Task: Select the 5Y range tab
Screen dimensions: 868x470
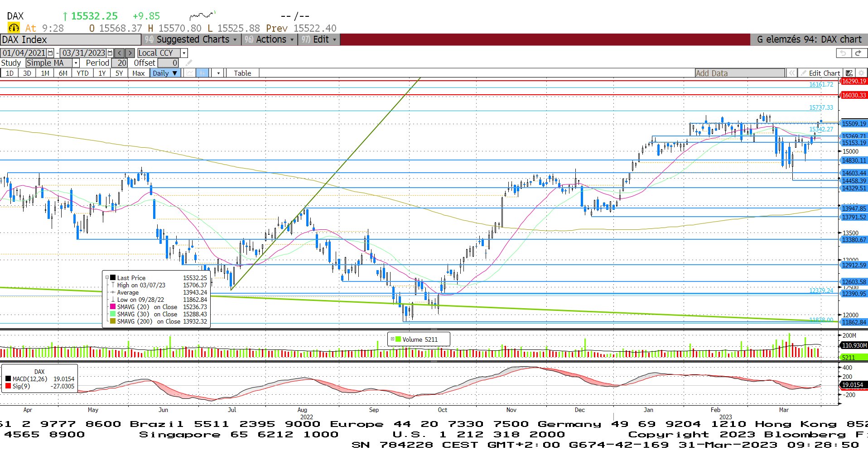Action: (x=119, y=73)
